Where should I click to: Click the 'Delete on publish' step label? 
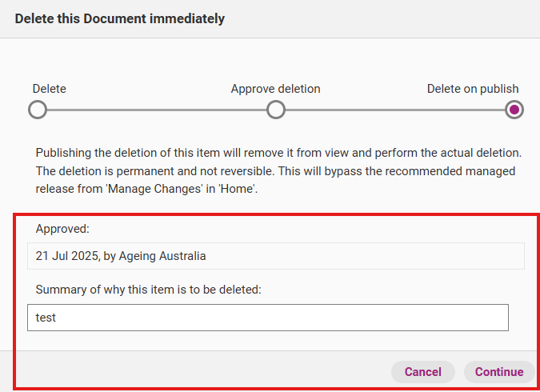473,89
